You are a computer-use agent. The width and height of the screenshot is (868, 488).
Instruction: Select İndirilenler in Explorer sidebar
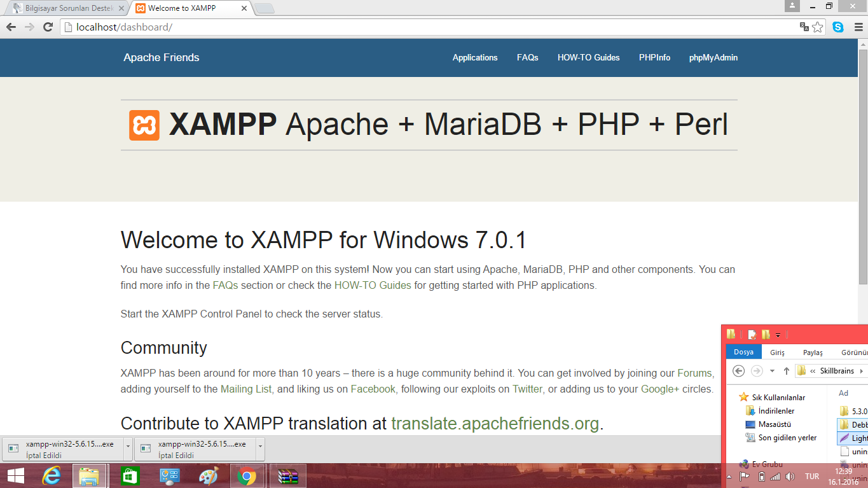tap(769, 411)
